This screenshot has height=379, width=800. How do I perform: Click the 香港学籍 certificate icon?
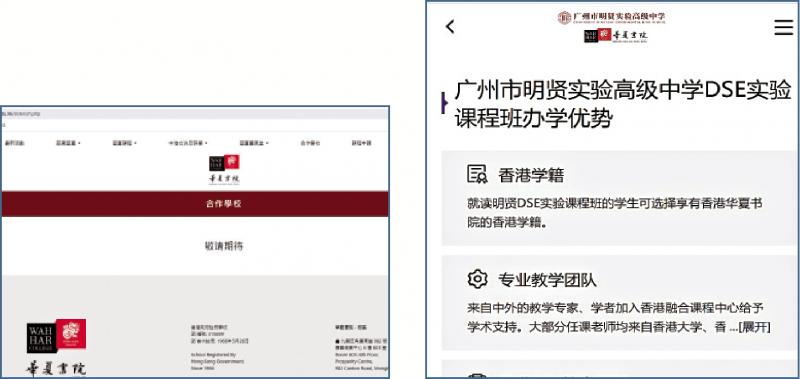[x=478, y=174]
